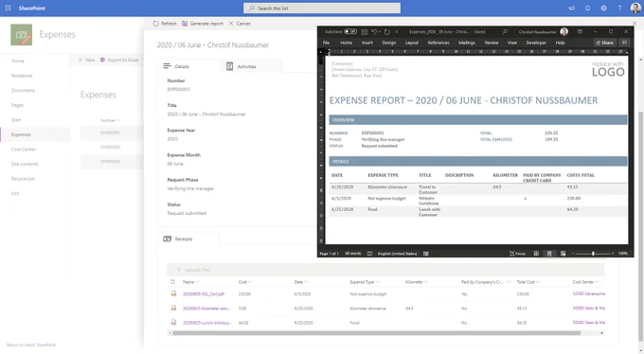644x354 pixels.
Task: Expand the Expense Type column dropdown
Action: point(377,282)
